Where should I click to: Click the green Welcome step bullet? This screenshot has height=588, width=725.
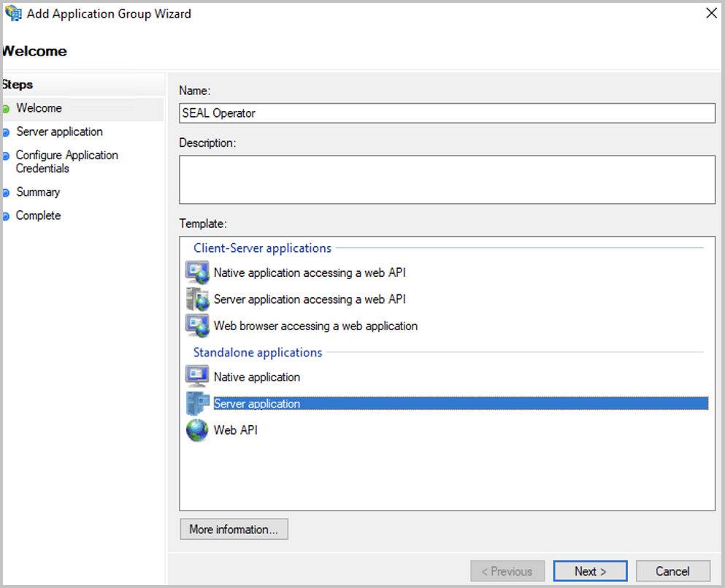pyautogui.click(x=6, y=109)
